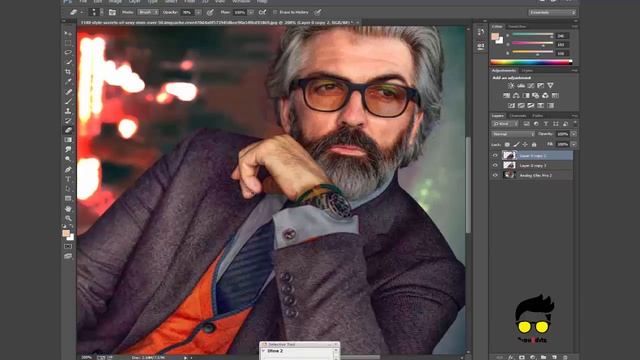Click the color spectrum ramp

click(x=531, y=62)
